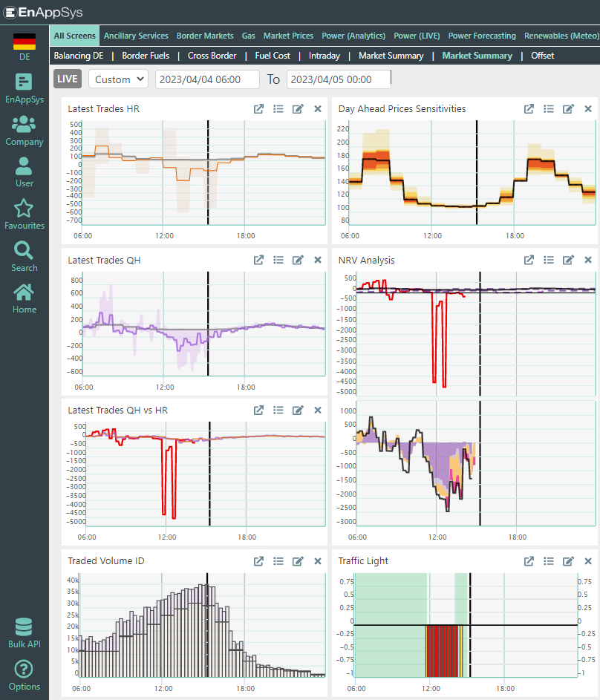The height and width of the screenshot is (700, 600).
Task: Click the EnAppSys logo in header
Action: point(43,12)
